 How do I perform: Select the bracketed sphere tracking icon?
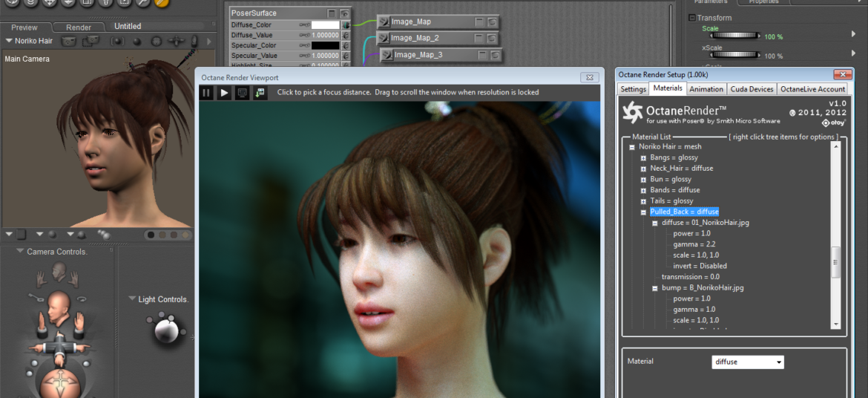117,41
